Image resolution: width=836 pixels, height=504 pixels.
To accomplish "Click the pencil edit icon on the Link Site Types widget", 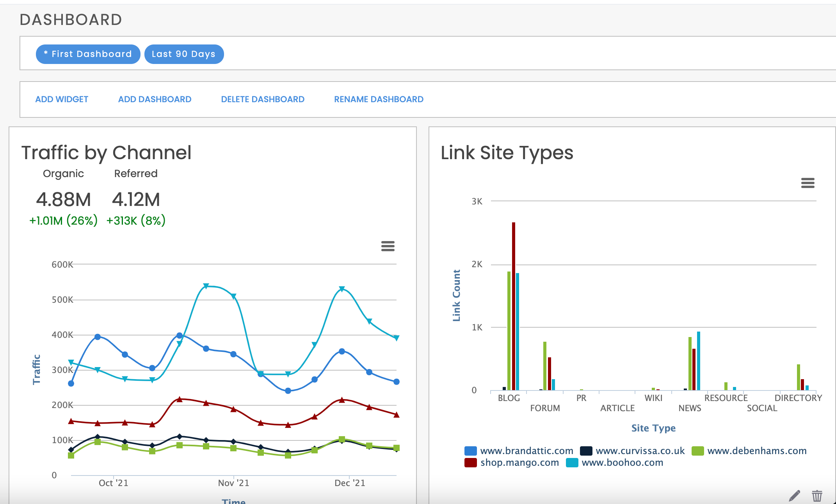I will tap(794, 496).
